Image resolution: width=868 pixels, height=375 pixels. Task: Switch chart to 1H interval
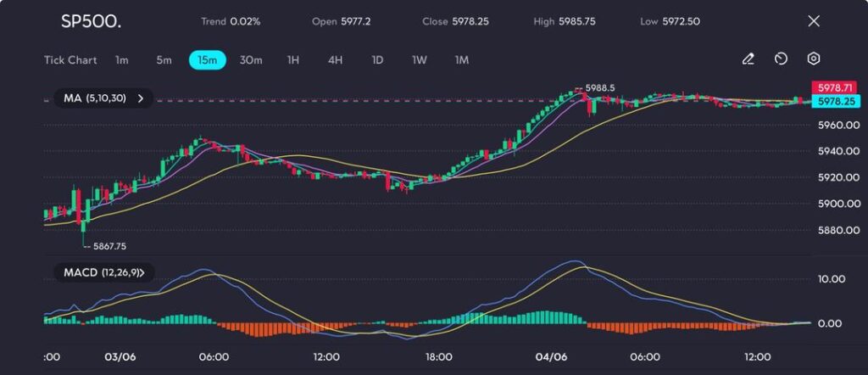(293, 60)
